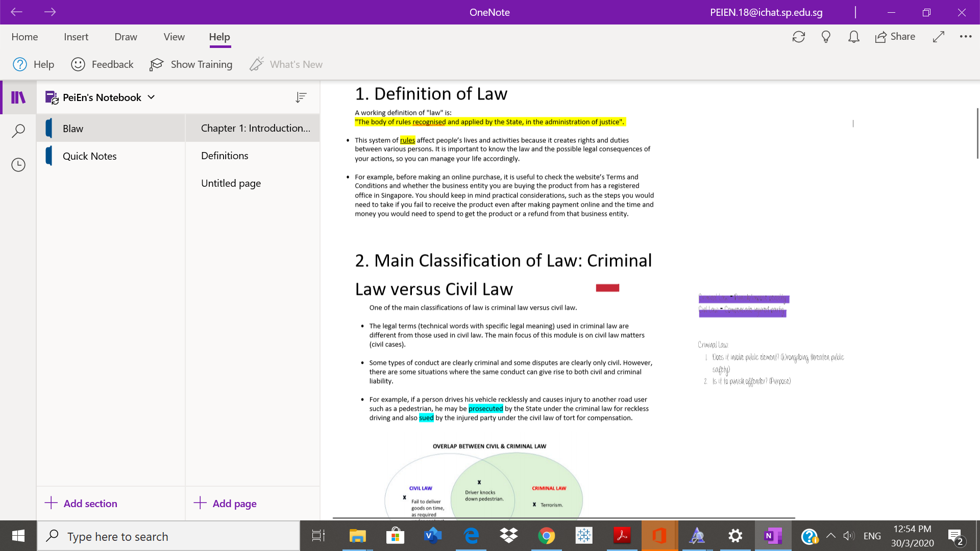
Task: Open Show Training
Action: pyautogui.click(x=191, y=64)
